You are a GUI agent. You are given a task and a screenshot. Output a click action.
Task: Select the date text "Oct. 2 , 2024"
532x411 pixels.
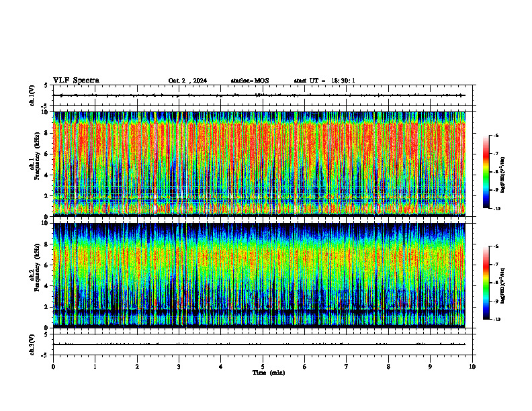tap(187, 81)
